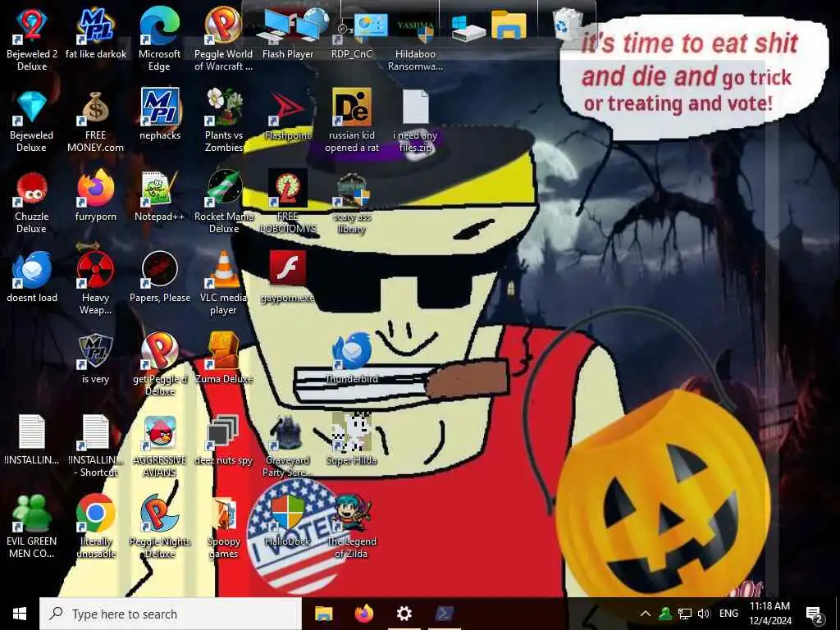Open the Recycle Bin in the top dock
This screenshot has width=840, height=630.
567,25
